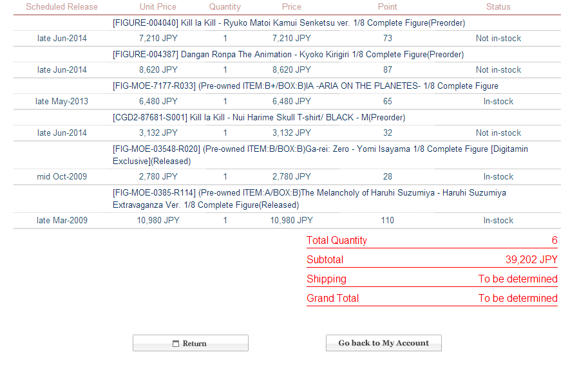Click the point value 32
The width and height of the screenshot is (588, 388).
pos(387,133)
